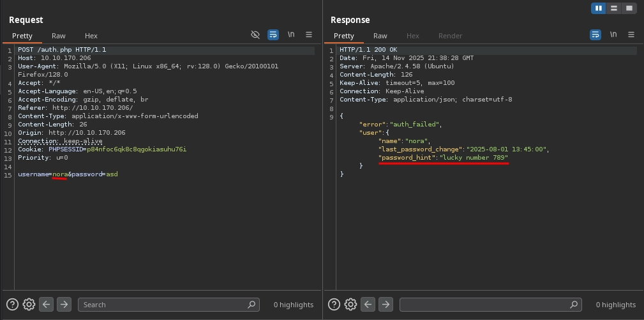
Task: Open Response search settings gear
Action: coord(350,305)
